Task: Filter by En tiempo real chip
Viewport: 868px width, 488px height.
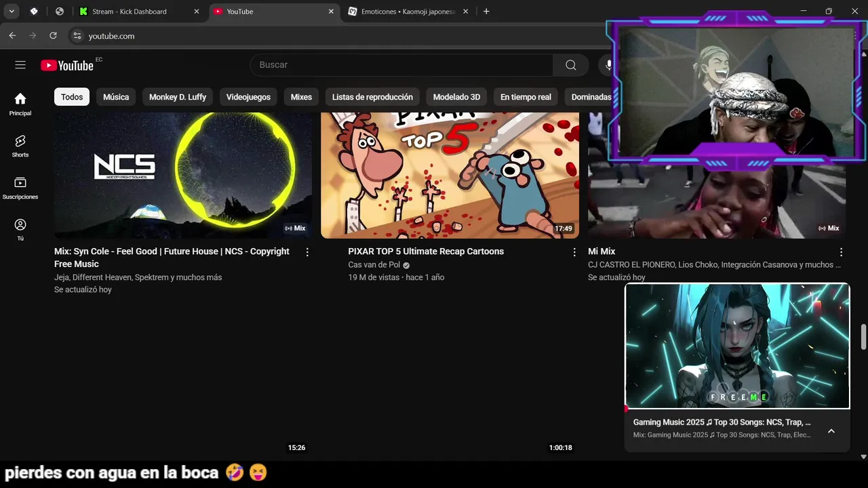Action: click(x=526, y=97)
